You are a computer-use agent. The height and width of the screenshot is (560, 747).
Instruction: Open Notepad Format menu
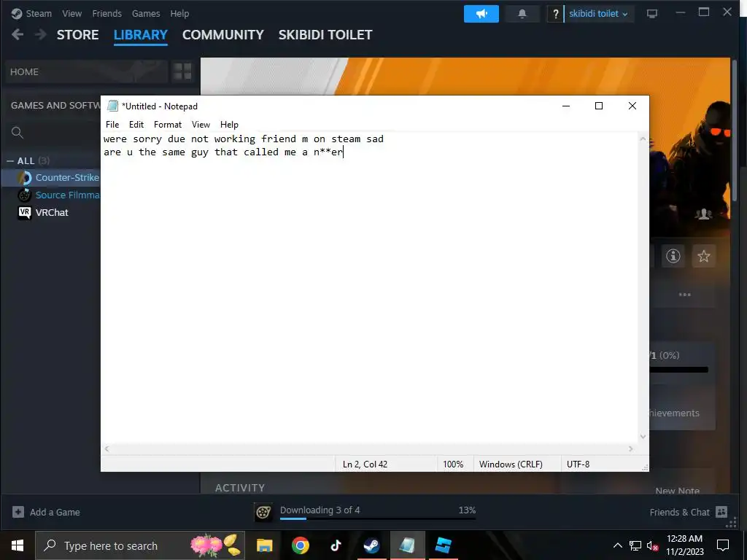tap(168, 124)
